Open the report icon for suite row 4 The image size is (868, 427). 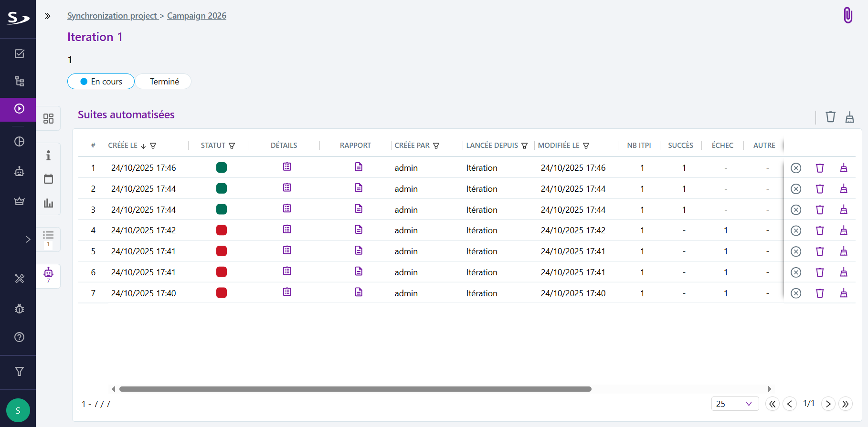coord(359,230)
